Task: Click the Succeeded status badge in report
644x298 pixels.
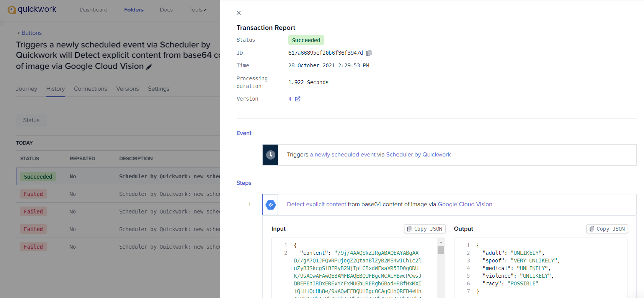Action: tap(306, 40)
